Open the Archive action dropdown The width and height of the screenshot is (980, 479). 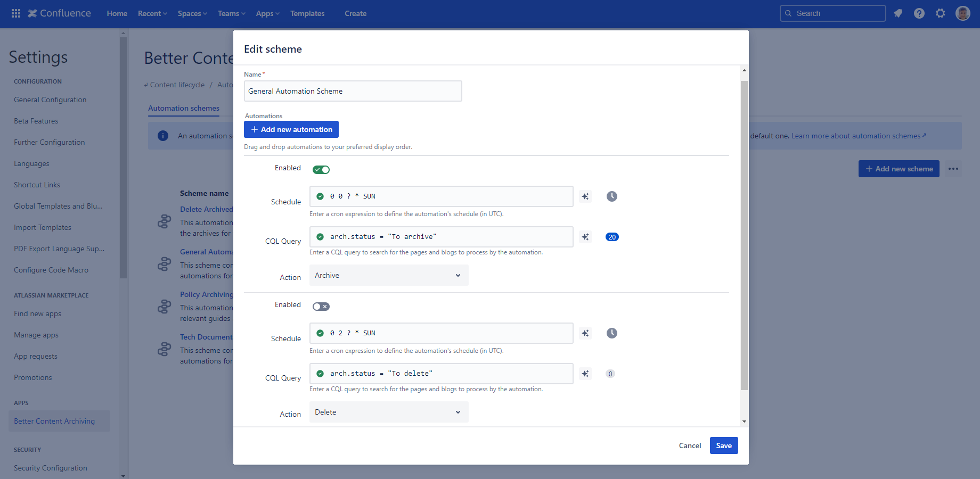click(x=388, y=275)
